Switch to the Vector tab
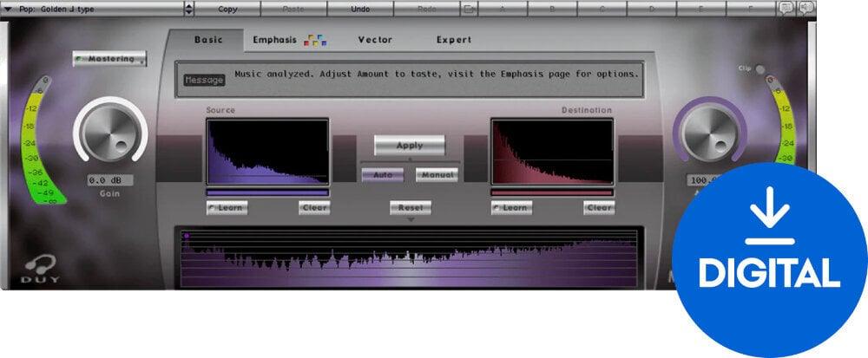The height and width of the screenshot is (358, 868). [375, 40]
